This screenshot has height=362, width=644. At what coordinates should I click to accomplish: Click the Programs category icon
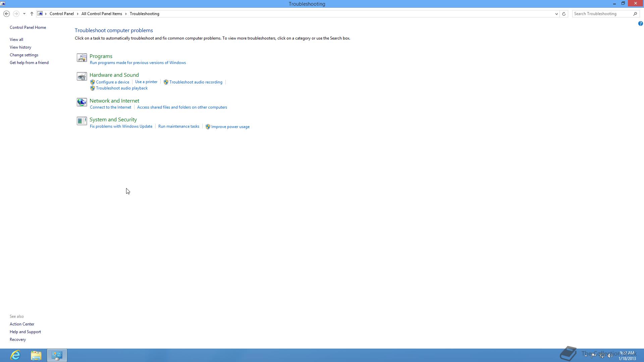pyautogui.click(x=82, y=58)
